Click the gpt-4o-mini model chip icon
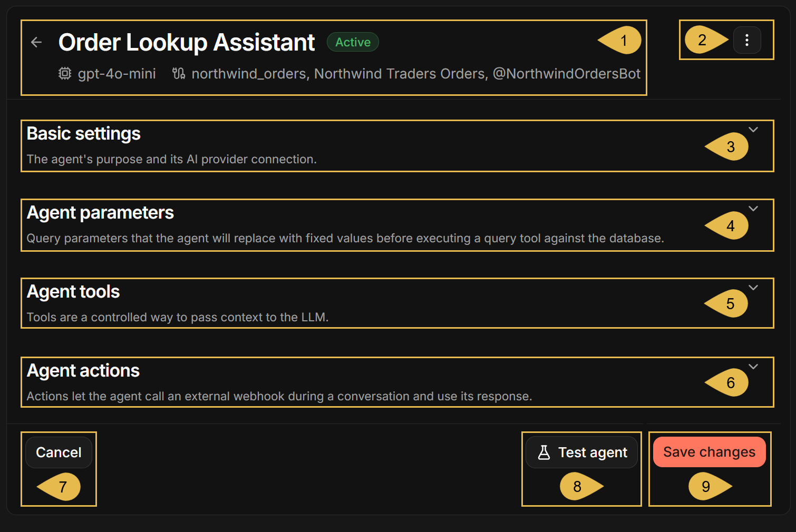 click(x=65, y=73)
